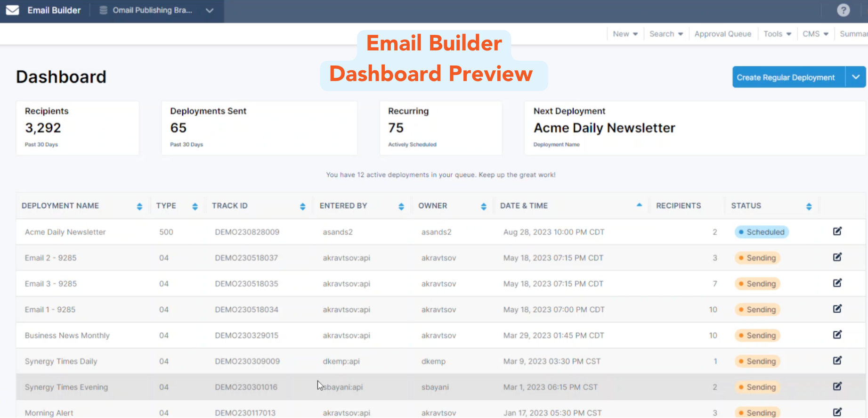Click edit icon for Email 1 - 9285

click(x=837, y=309)
